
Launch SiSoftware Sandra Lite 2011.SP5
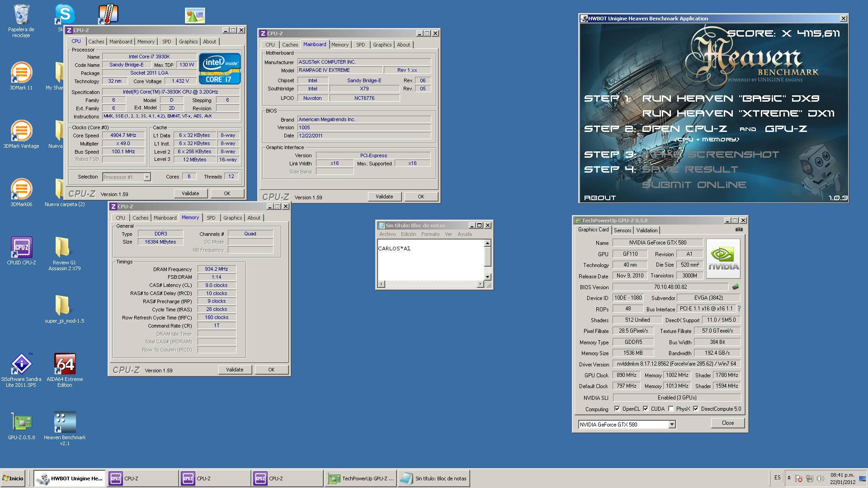(21, 370)
